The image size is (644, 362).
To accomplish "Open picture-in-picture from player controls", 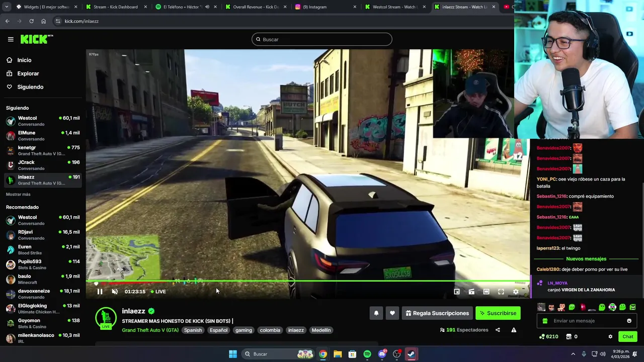I will (457, 292).
